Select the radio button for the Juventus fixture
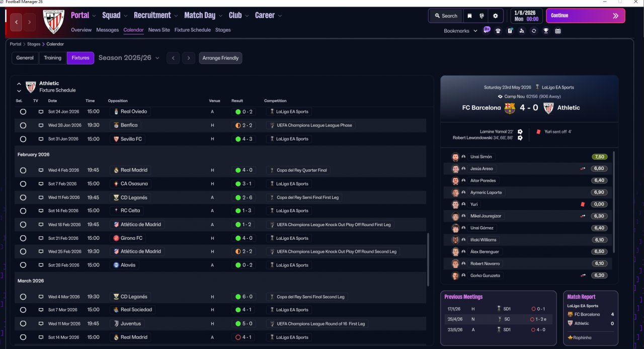 tap(23, 324)
